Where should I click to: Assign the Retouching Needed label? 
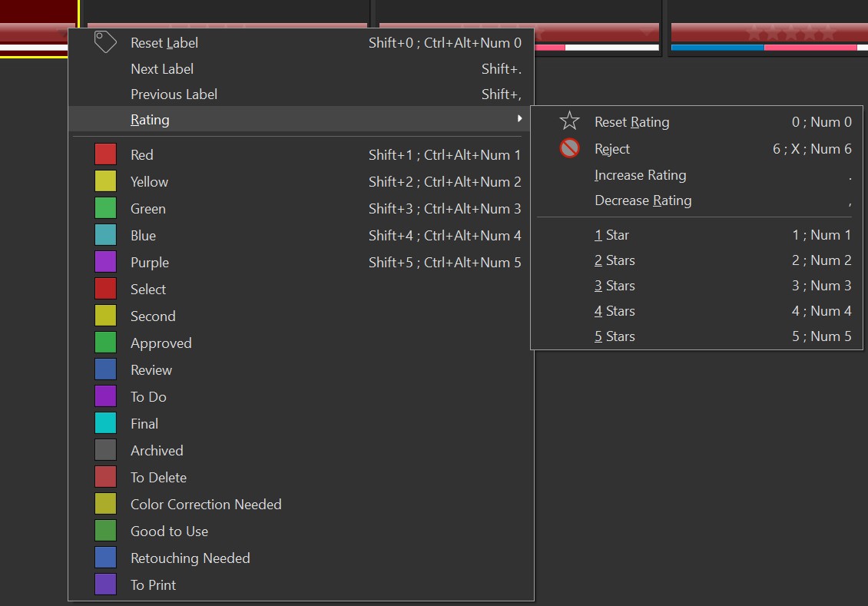[300, 558]
